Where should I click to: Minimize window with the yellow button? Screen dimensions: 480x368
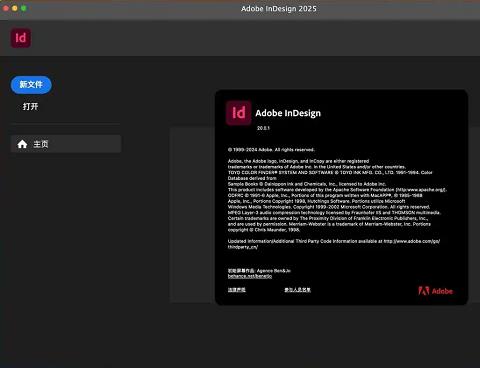pos(15,8)
